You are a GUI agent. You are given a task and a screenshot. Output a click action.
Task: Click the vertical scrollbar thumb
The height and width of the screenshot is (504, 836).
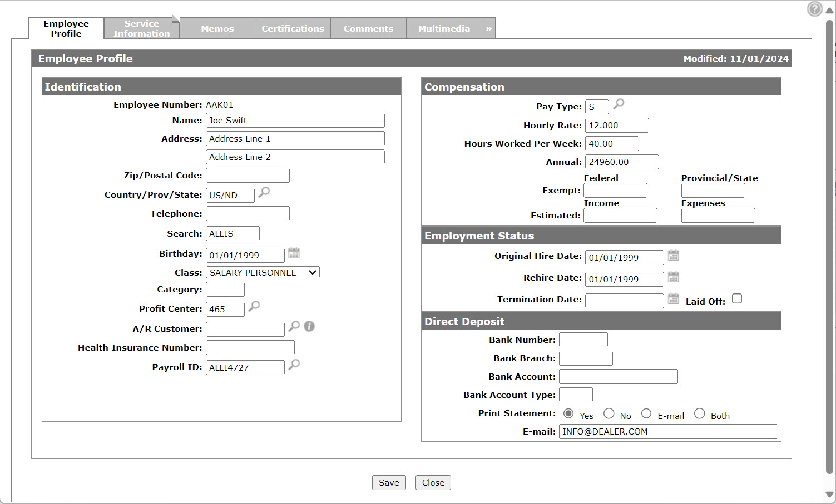[830, 247]
